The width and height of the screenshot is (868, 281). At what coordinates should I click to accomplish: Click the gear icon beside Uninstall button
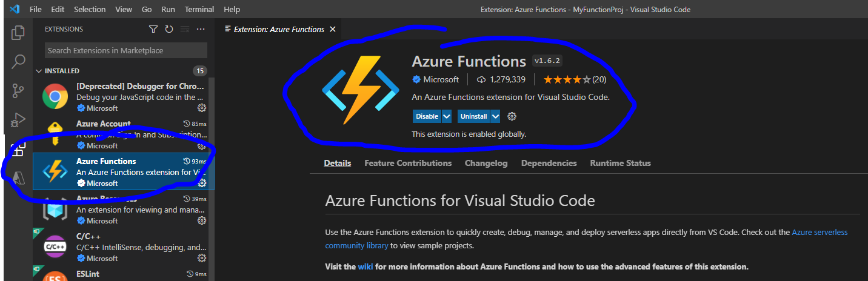512,116
